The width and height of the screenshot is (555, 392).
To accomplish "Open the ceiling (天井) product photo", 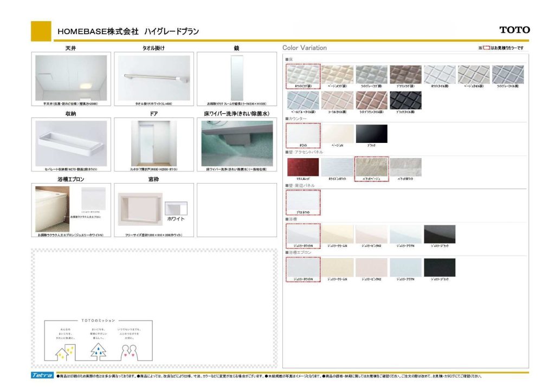I will 71,77.
